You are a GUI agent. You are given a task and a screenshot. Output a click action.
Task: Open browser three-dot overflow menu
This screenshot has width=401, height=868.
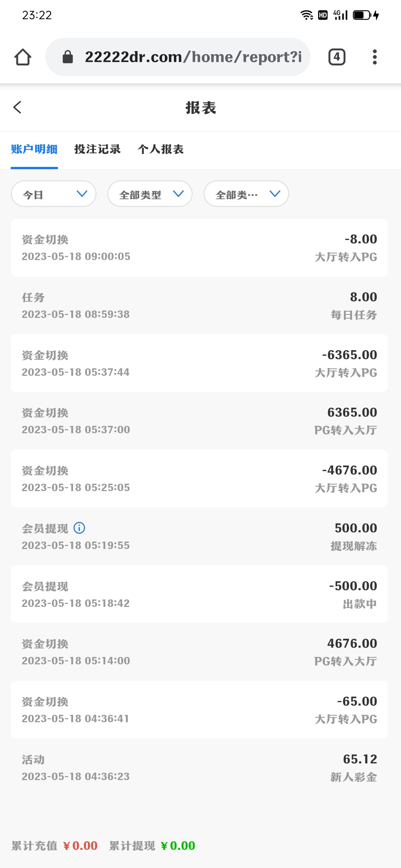pos(375,57)
